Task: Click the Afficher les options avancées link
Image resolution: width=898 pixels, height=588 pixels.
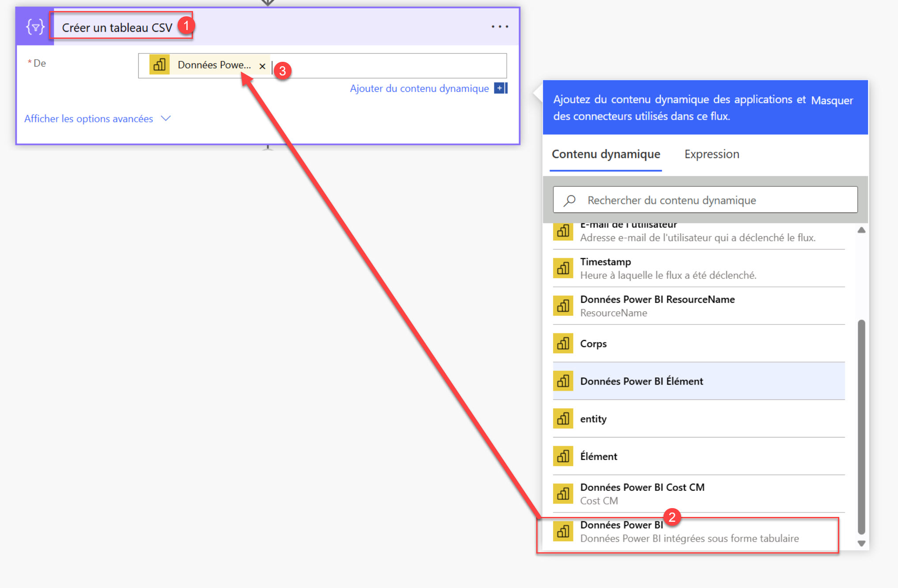Action: 89,118
